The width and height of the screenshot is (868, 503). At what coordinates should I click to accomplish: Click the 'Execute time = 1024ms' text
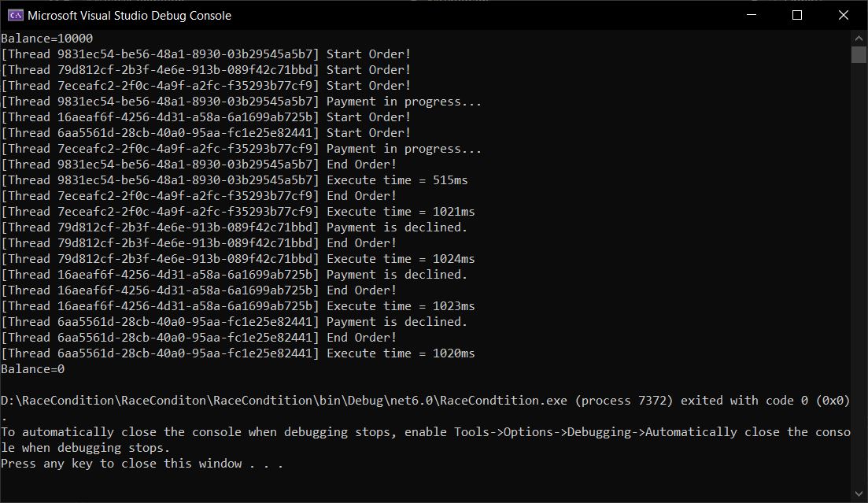(401, 259)
